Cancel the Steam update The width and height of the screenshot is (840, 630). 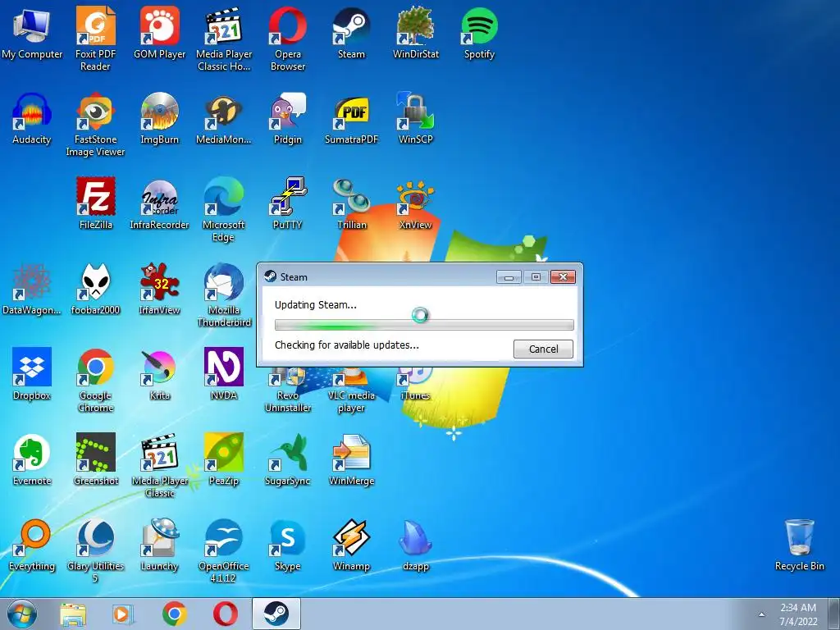[x=543, y=349]
